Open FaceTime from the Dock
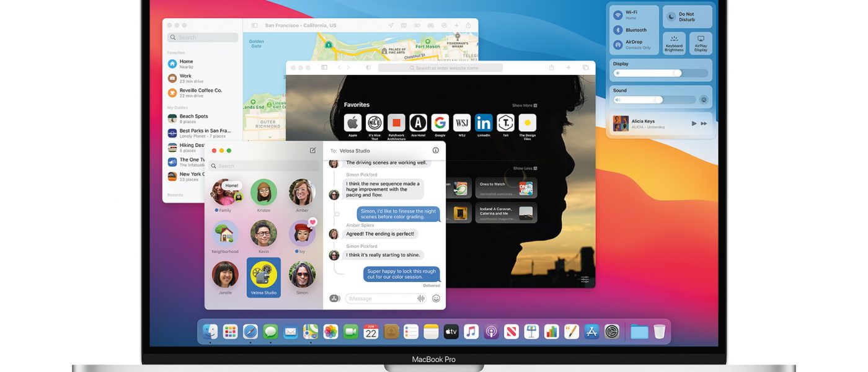This screenshot has height=372, width=868. tap(351, 332)
